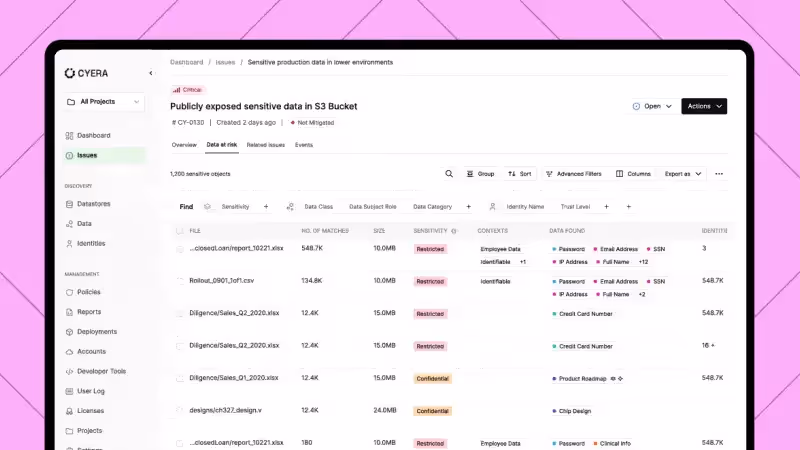Image resolution: width=800 pixels, height=450 pixels.
Task: Check the Diligence/Sales_Q1_2020.xlsx row checkbox
Action: tap(180, 379)
